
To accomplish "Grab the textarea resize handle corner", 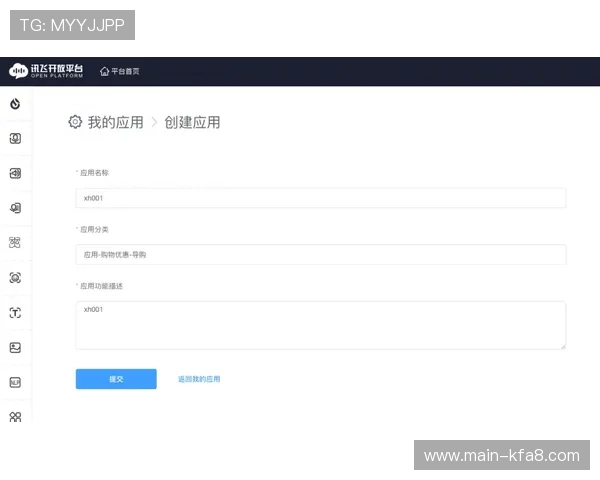I will pos(563,346).
